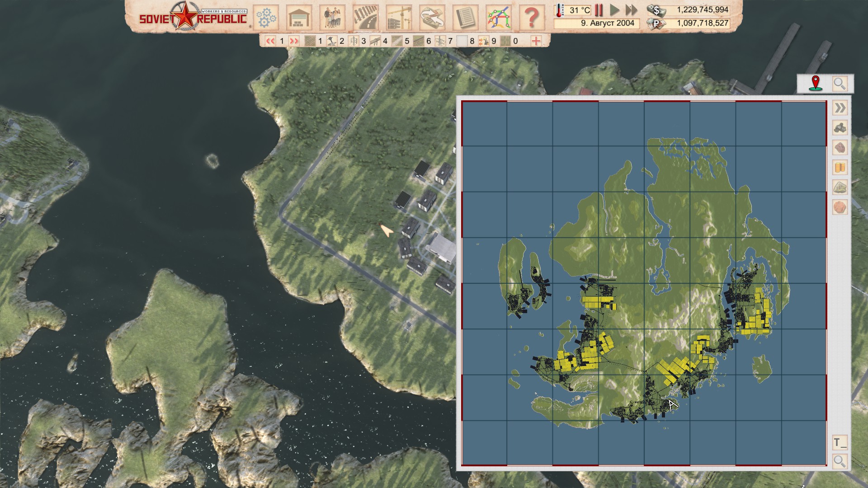The width and height of the screenshot is (868, 488).
Task: Select quick-bar slot 1 gravel road
Action: tap(310, 41)
